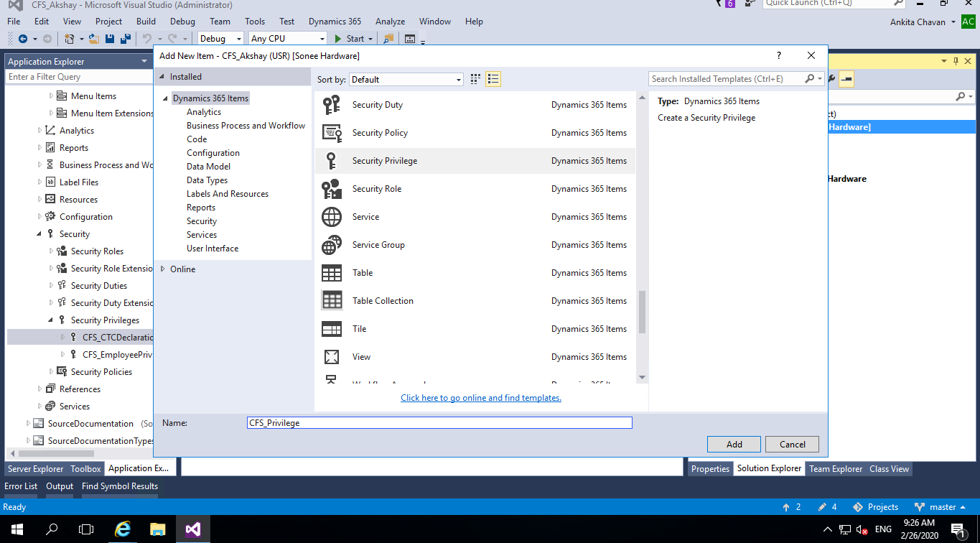Click the Application Explorer filter query field
This screenshot has width=980, height=543.
click(78, 77)
